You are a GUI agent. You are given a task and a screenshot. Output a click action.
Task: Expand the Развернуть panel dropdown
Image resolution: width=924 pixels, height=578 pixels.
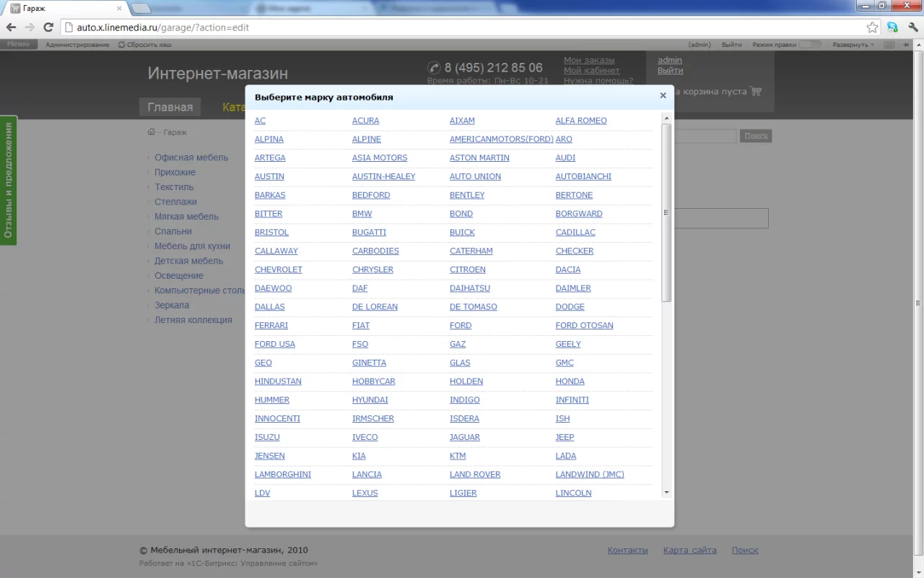853,45
